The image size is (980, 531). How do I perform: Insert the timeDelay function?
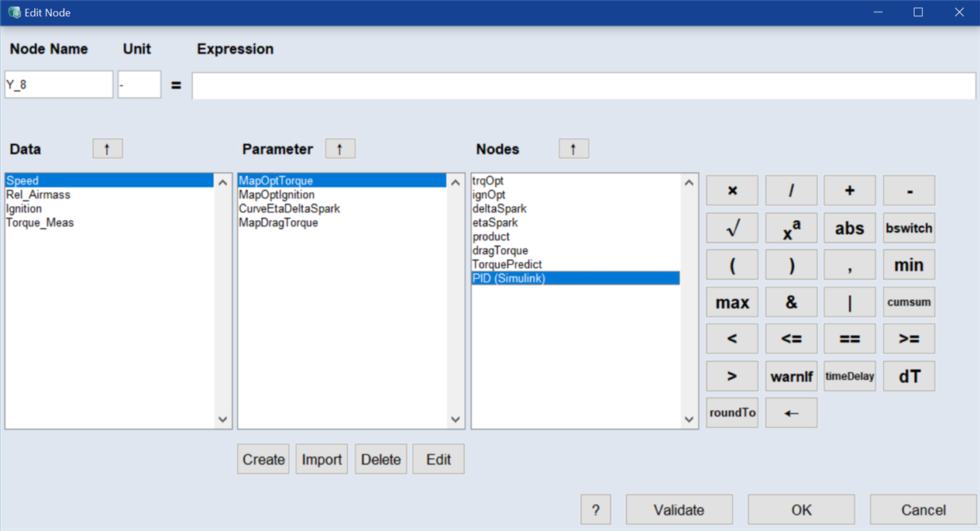[850, 376]
